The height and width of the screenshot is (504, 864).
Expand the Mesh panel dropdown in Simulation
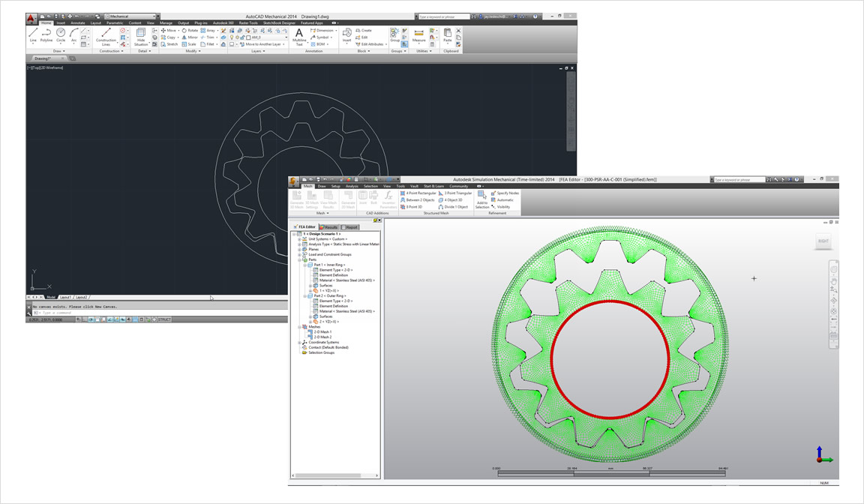(323, 213)
